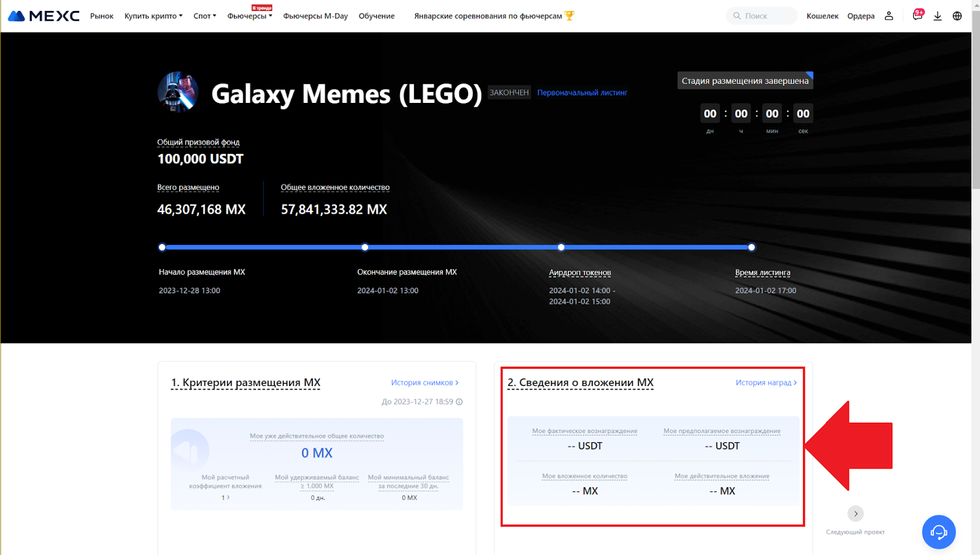Click the Следующий проект label
The width and height of the screenshot is (980, 555).
(x=856, y=532)
